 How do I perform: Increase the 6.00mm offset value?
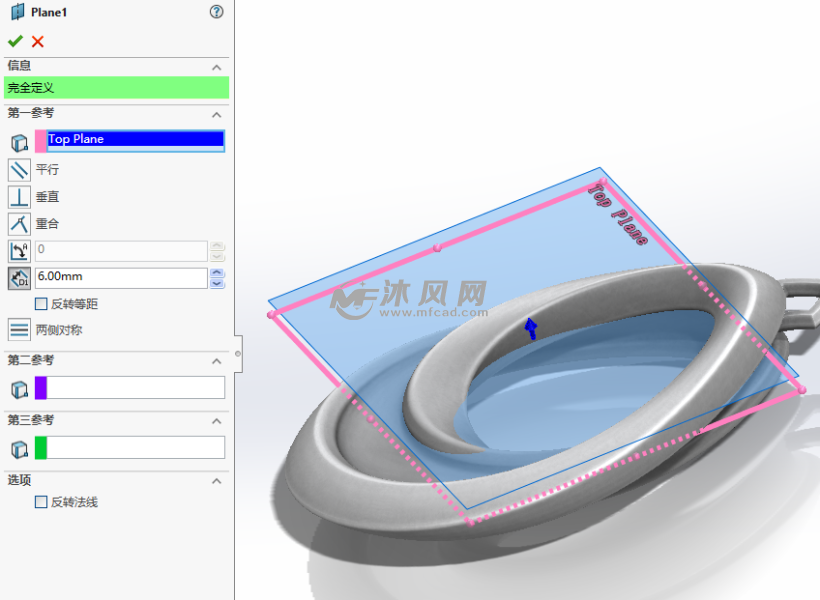point(217,273)
